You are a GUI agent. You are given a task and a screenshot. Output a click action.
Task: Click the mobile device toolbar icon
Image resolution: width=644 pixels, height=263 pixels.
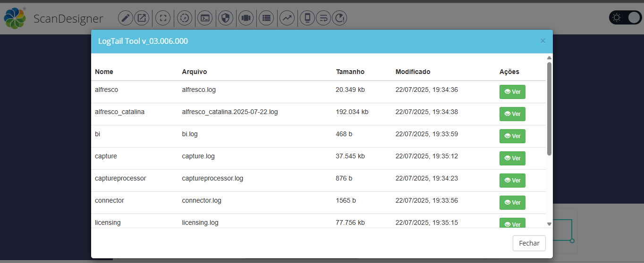pyautogui.click(x=307, y=18)
